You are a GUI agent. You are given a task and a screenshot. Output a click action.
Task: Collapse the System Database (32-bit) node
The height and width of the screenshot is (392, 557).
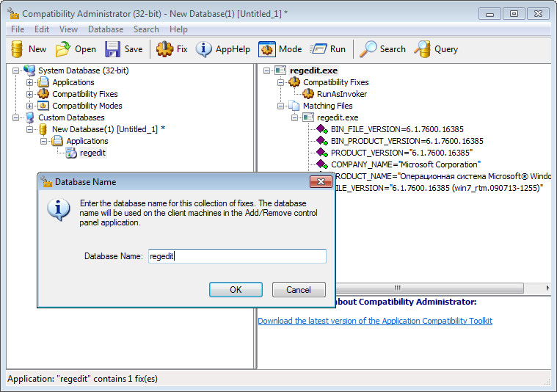[x=15, y=70]
